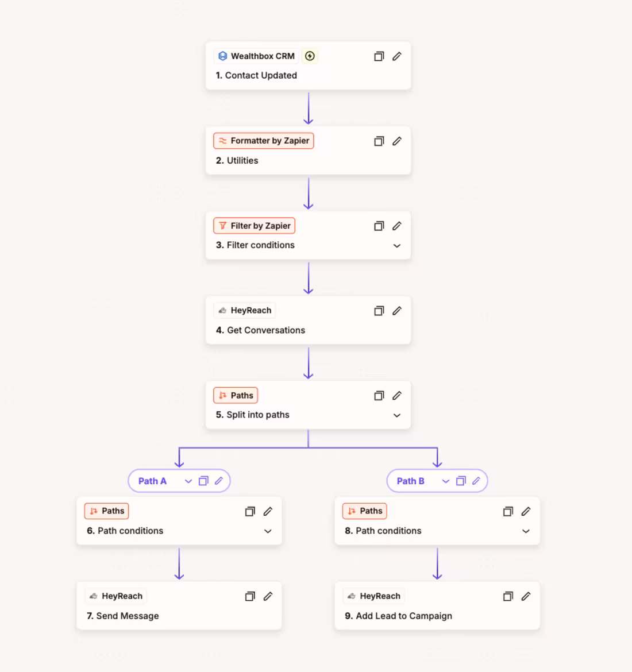
Task: Click the duplicate icon on step 8 Path conditions
Action: click(x=508, y=512)
